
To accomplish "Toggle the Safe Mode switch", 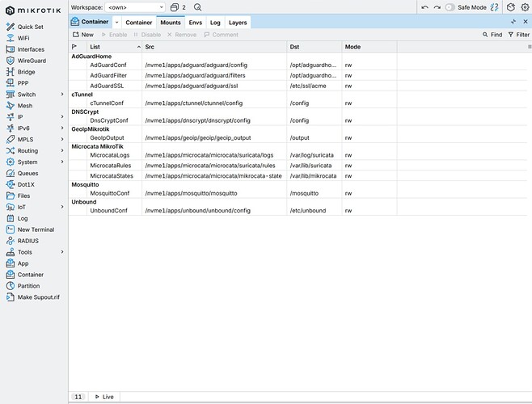I will [x=450, y=7].
